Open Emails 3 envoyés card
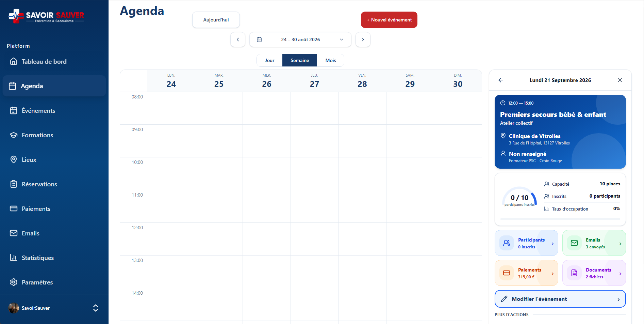This screenshot has width=644, height=324. coord(594,243)
